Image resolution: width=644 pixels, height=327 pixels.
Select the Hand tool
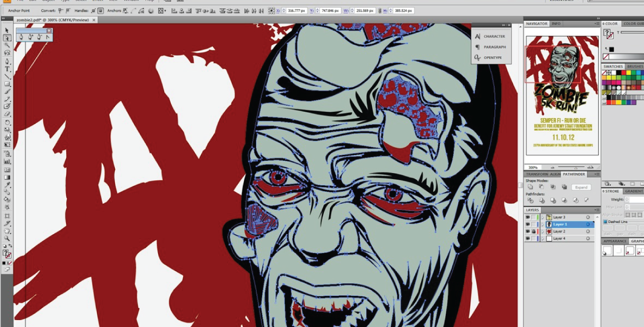click(7, 231)
